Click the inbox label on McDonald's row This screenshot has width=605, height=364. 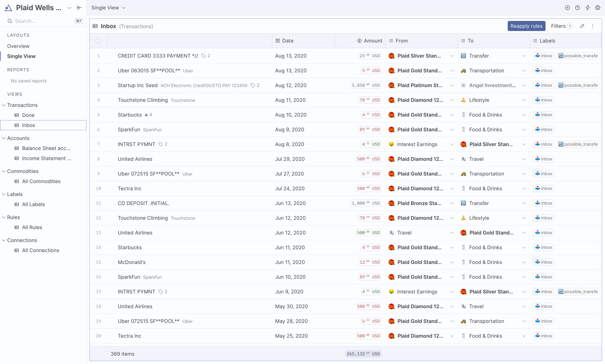(x=543, y=262)
